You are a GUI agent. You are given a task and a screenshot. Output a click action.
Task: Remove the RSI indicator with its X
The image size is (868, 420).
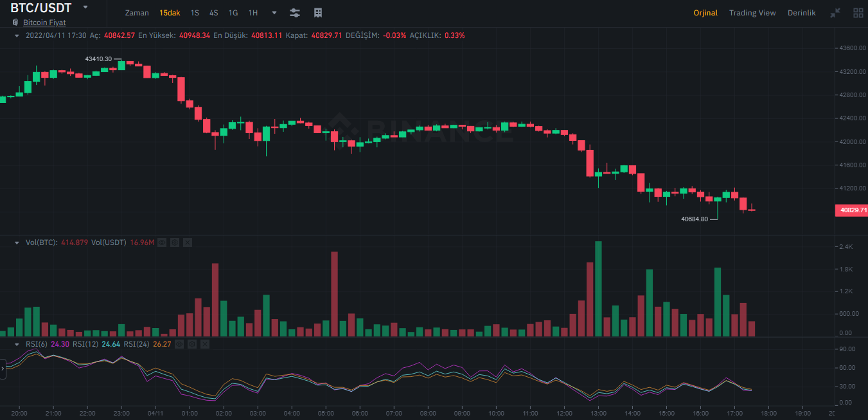pos(205,344)
